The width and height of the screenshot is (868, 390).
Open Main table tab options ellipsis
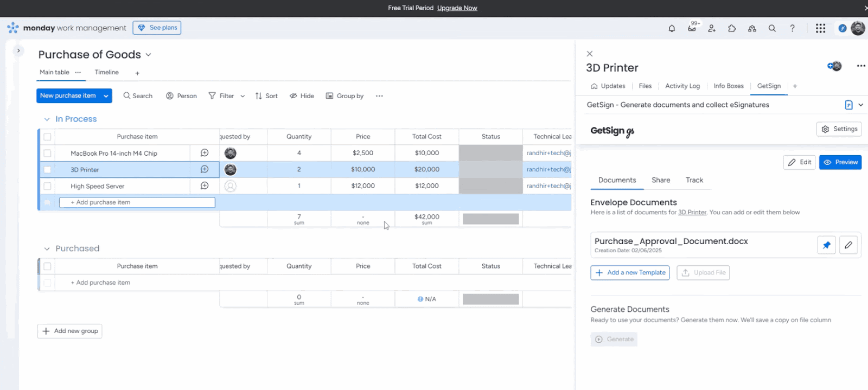click(x=78, y=72)
